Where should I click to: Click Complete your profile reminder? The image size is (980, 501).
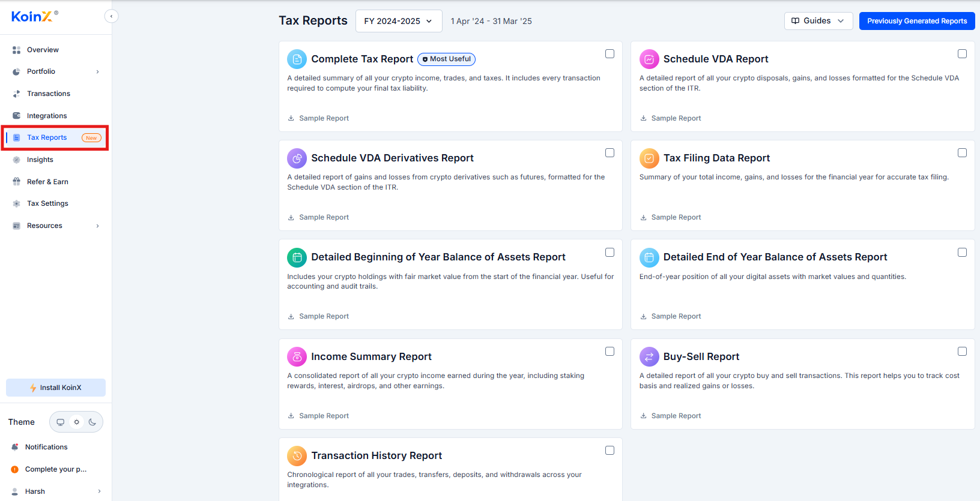tap(55, 469)
